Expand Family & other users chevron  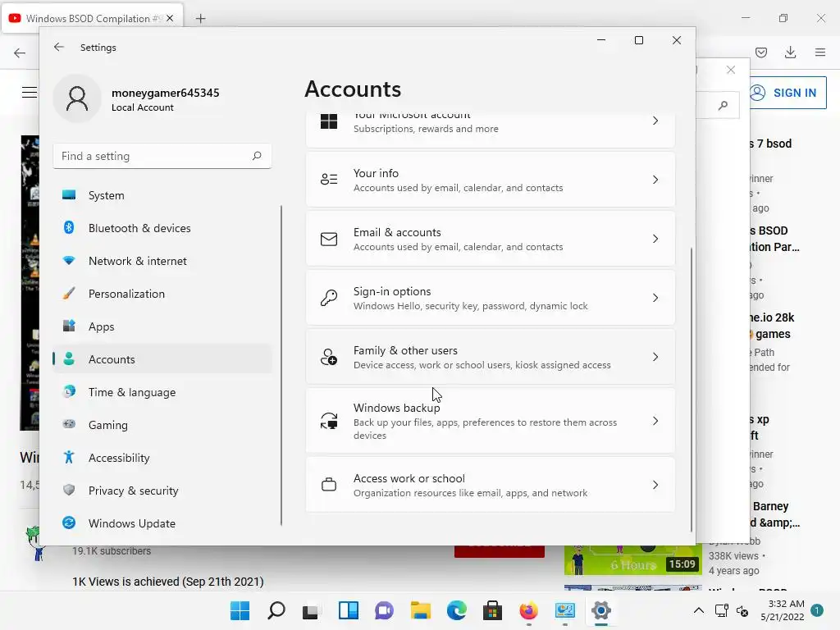[655, 357]
